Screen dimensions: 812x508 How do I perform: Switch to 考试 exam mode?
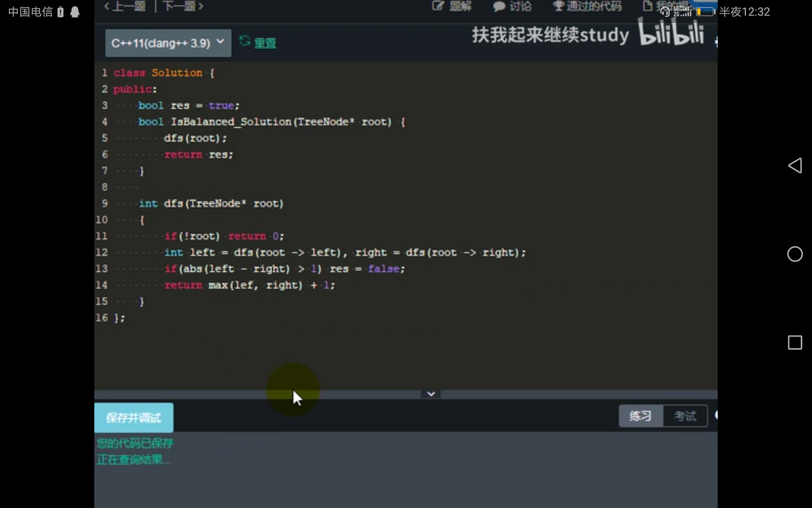(x=684, y=417)
